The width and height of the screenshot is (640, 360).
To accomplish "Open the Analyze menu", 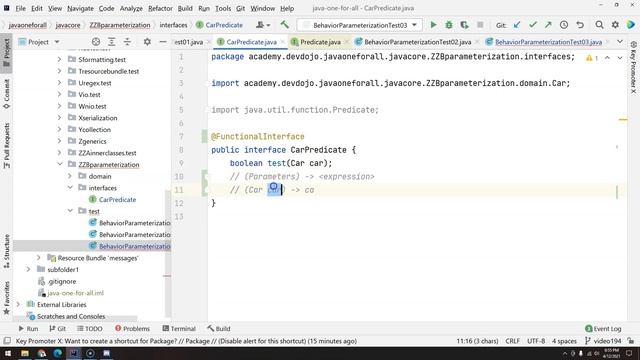I will click(131, 8).
